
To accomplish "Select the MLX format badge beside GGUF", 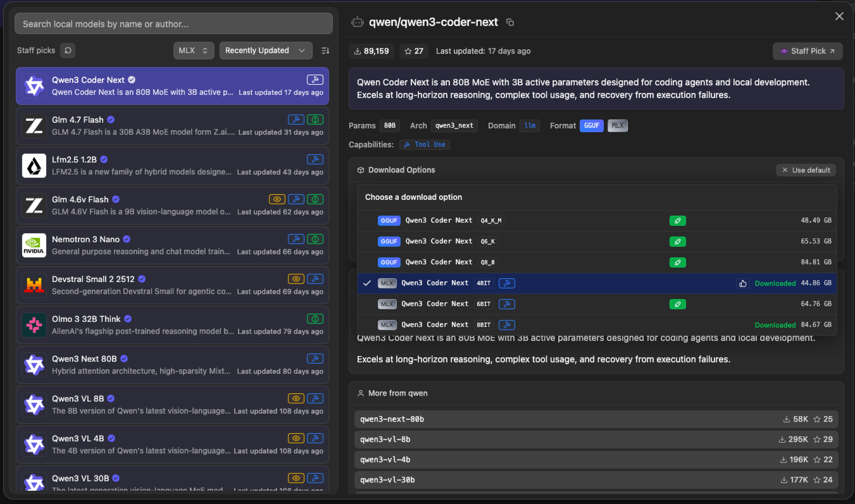I will pos(617,126).
